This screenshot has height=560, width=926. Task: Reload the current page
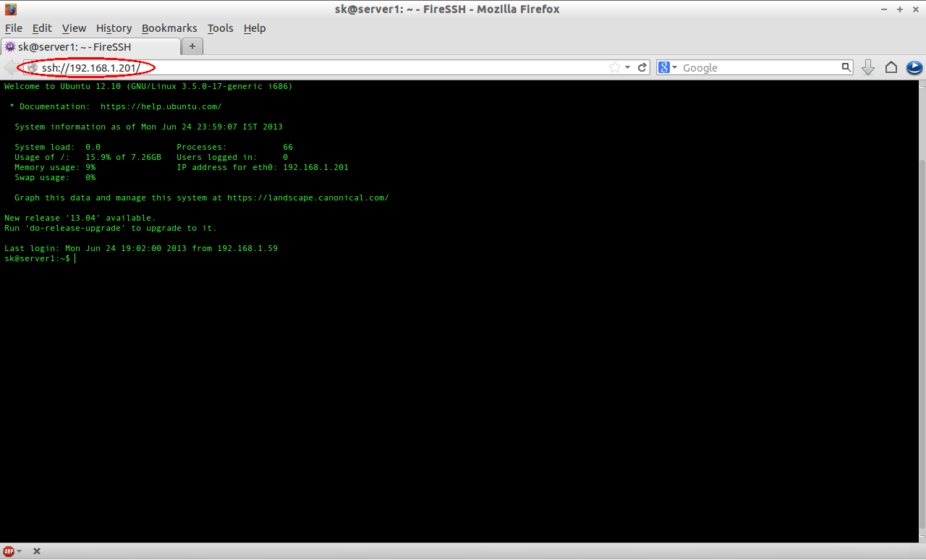[x=642, y=67]
